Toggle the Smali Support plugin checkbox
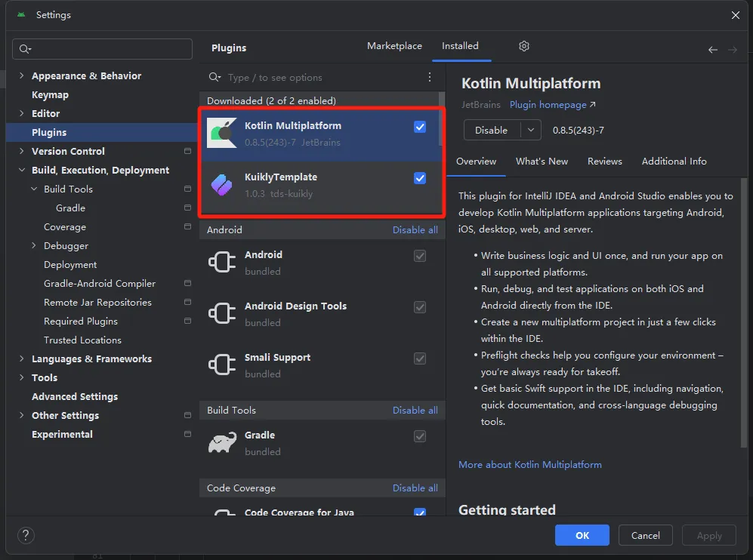753x560 pixels. [x=420, y=358]
